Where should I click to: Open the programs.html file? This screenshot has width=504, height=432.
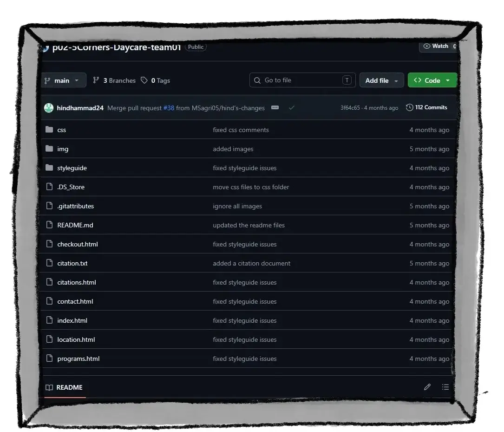pyautogui.click(x=79, y=359)
